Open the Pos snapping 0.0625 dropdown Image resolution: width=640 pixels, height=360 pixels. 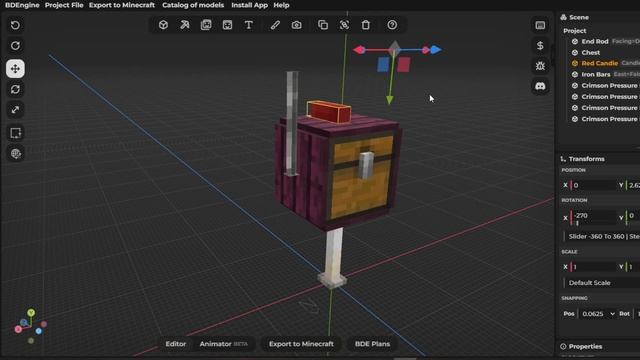pos(598,314)
